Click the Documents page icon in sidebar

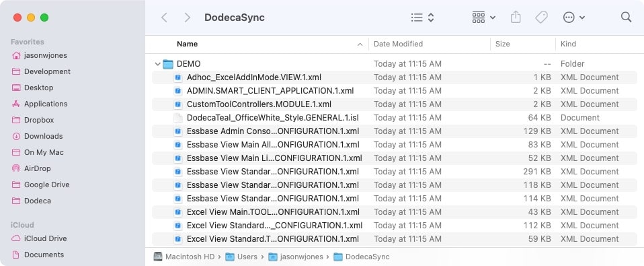point(16,255)
